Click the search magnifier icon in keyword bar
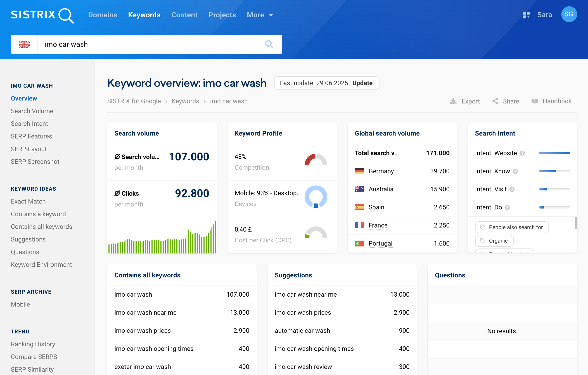The width and height of the screenshot is (588, 375). 269,44
